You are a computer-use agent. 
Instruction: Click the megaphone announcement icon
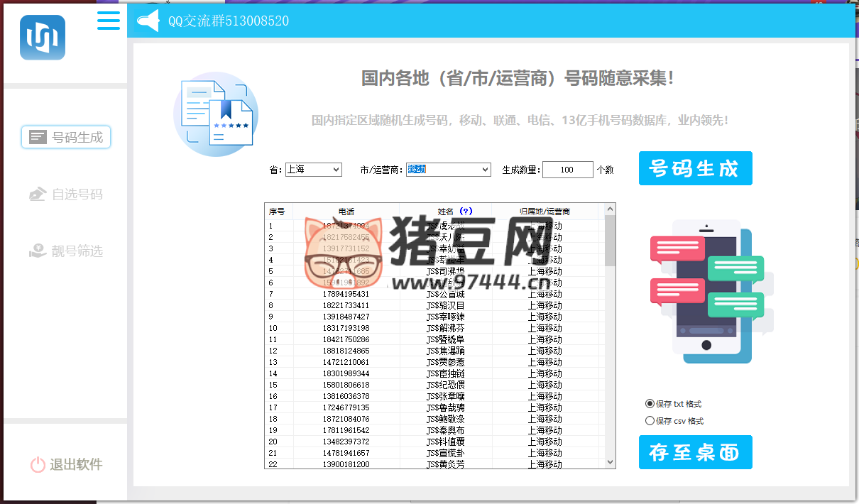tap(148, 21)
